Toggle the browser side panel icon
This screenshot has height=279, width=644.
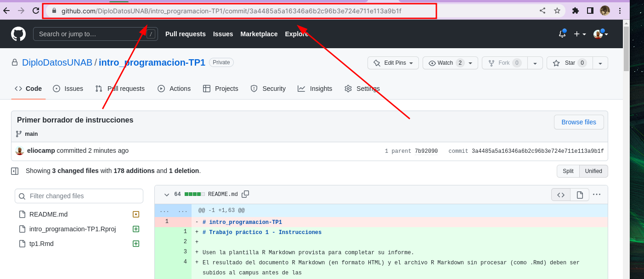pyautogui.click(x=590, y=11)
